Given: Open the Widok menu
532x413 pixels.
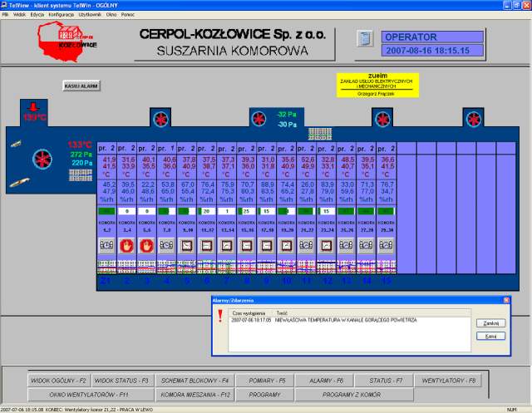Looking at the screenshot, I should click(19, 15).
